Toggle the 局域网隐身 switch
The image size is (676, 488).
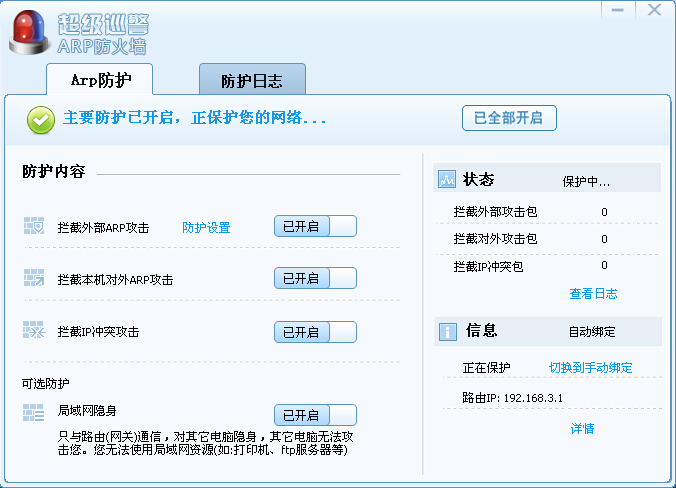coord(315,415)
